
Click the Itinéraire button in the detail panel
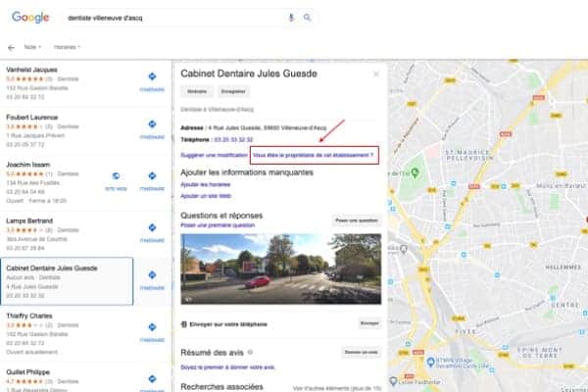click(x=197, y=91)
